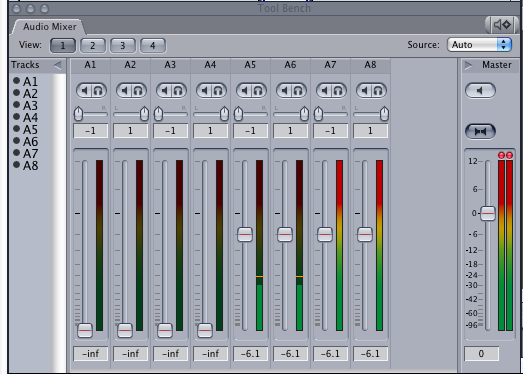Toggle Record Audio Keyframes button
This screenshot has width=523, height=374.
(502, 25)
